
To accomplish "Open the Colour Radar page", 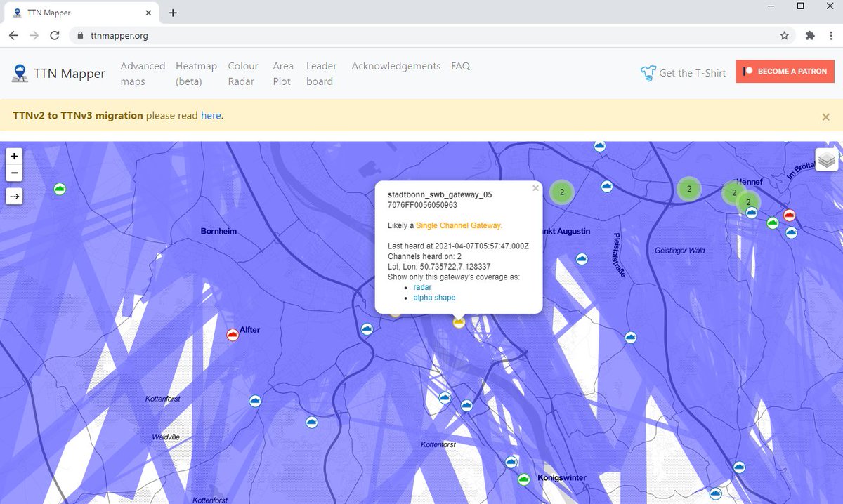I will (243, 74).
